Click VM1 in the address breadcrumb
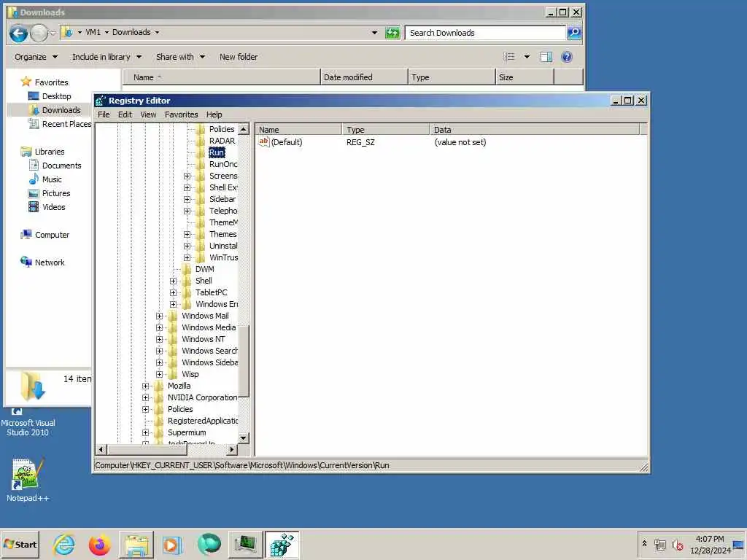Image resolution: width=747 pixels, height=560 pixels. [93, 32]
